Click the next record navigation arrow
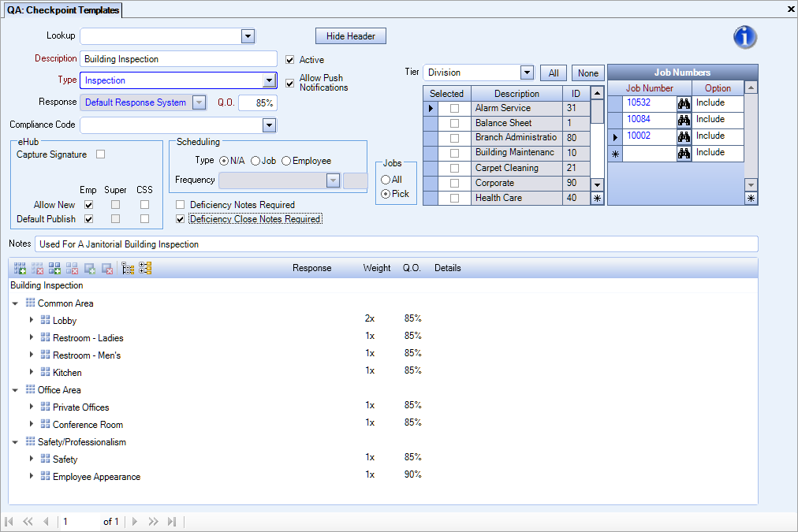This screenshot has height=532, width=798. (x=134, y=521)
